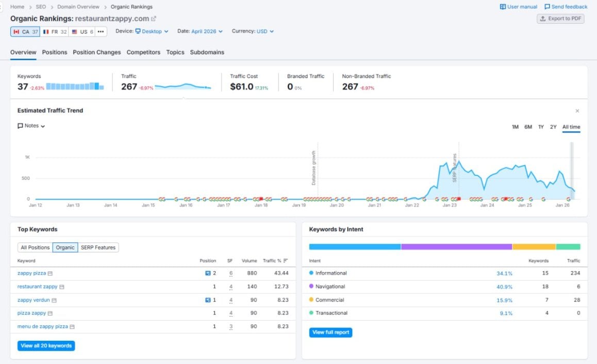Go to the Subdomains tab
This screenshot has height=364, width=597.
207,52
